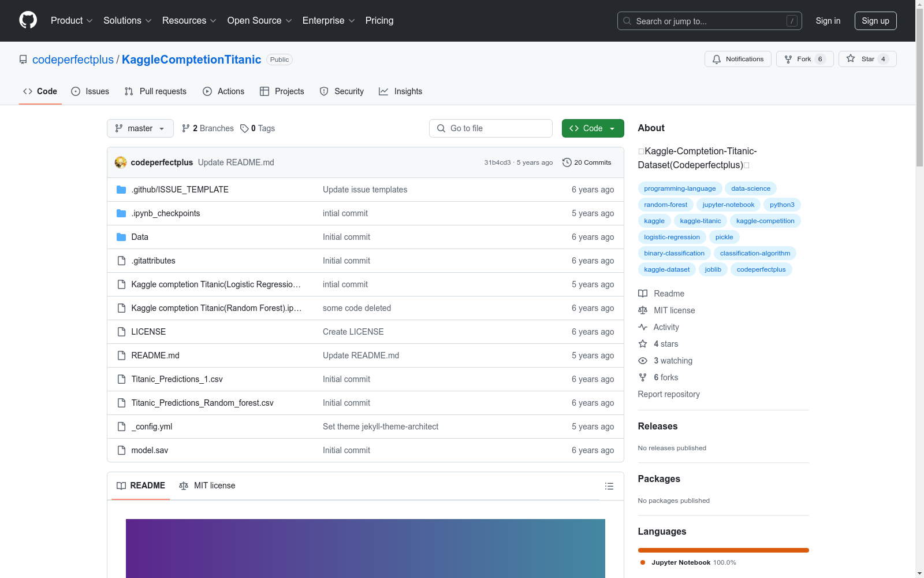Open the Titanic_Predictions_Random_forest.csv file

pos(202,403)
